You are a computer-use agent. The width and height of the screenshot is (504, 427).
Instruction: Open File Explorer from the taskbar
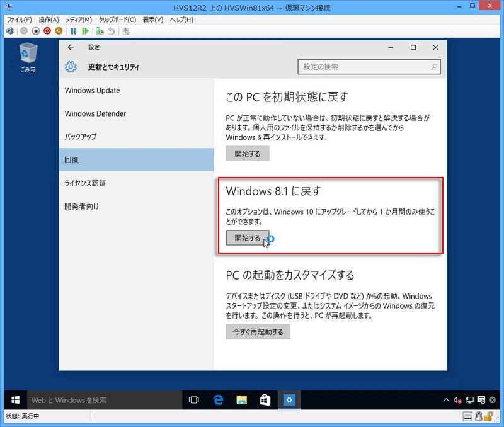241,400
